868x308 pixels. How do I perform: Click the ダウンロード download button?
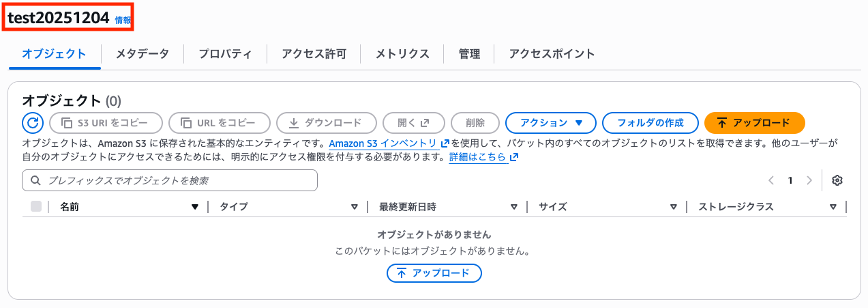pos(326,123)
